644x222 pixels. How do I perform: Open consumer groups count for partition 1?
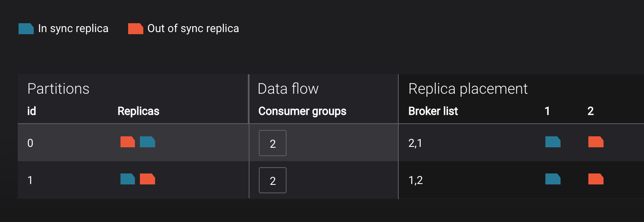point(273,181)
